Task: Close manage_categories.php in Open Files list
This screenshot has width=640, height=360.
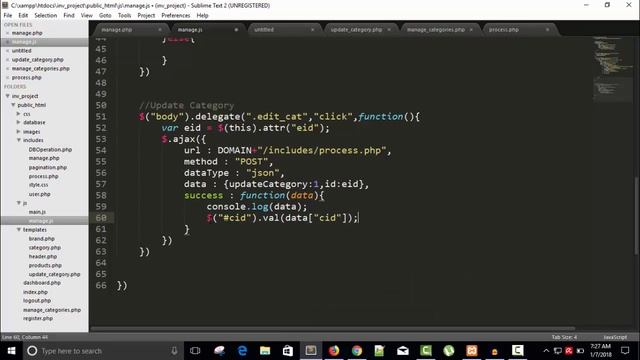Action: click(x=7, y=69)
